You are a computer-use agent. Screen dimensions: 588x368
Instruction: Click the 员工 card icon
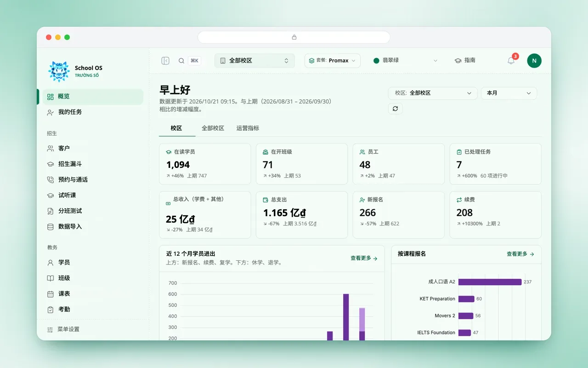pyautogui.click(x=362, y=152)
